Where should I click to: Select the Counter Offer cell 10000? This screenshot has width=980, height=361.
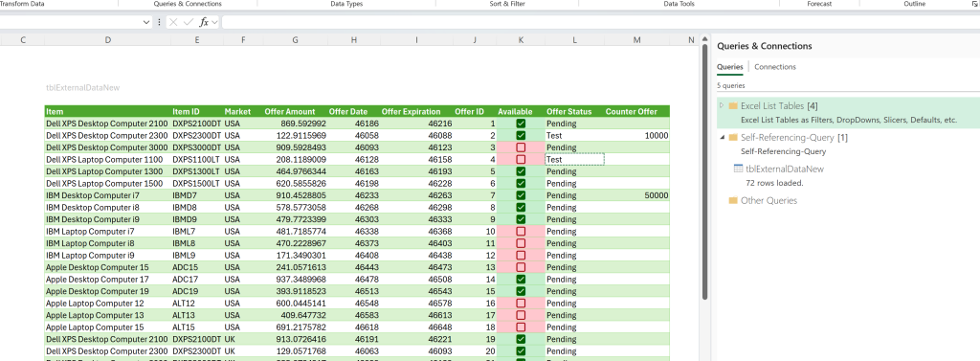click(x=636, y=136)
